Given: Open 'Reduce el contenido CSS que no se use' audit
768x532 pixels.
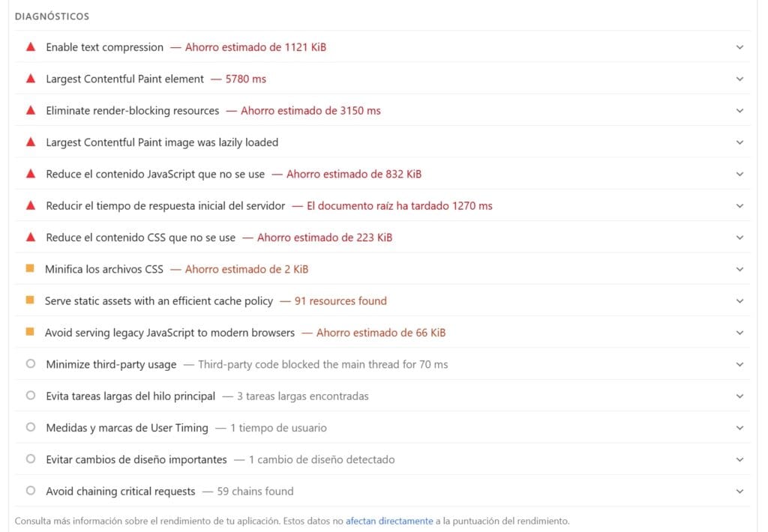Looking at the screenshot, I should (x=140, y=238).
